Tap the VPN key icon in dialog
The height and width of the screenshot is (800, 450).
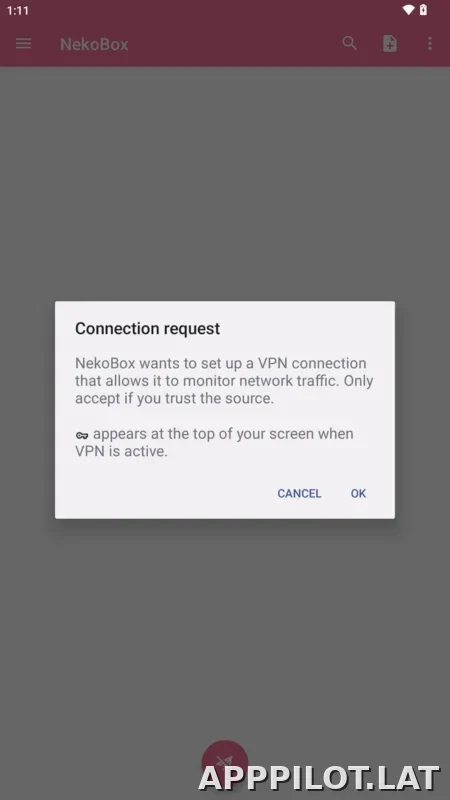82,435
